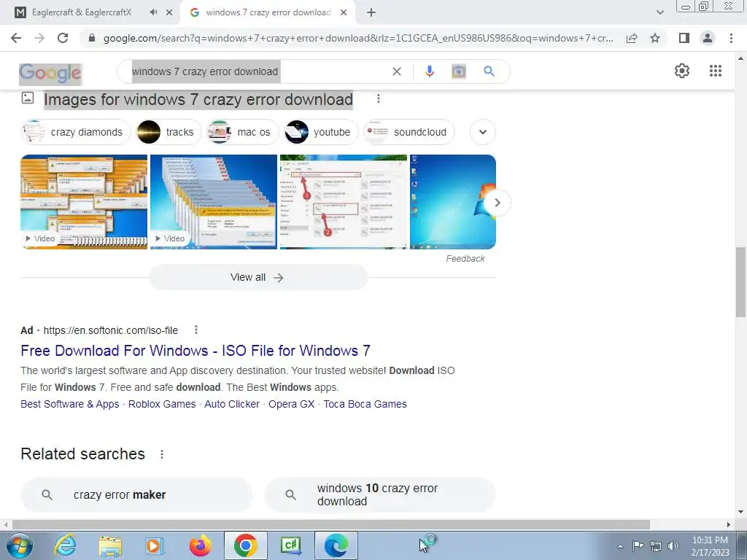
Task: Open Windows Media Player taskbar icon
Action: tap(155, 545)
